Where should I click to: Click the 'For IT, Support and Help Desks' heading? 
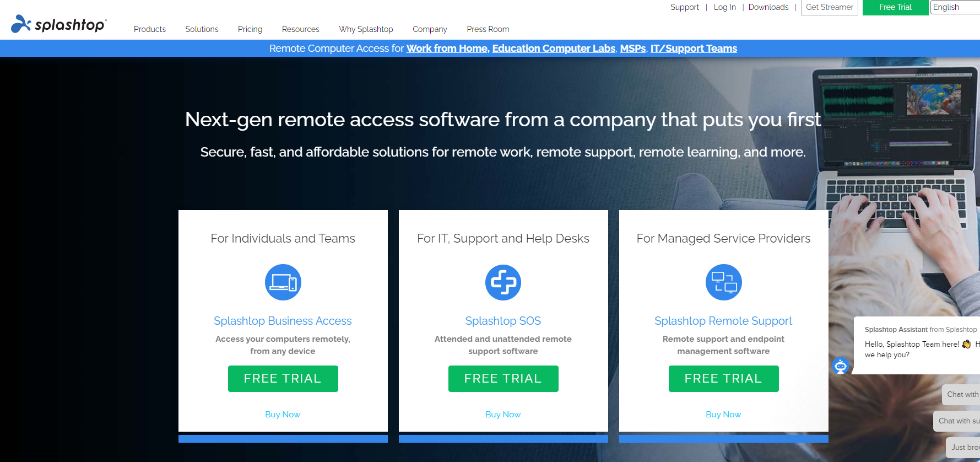(503, 238)
